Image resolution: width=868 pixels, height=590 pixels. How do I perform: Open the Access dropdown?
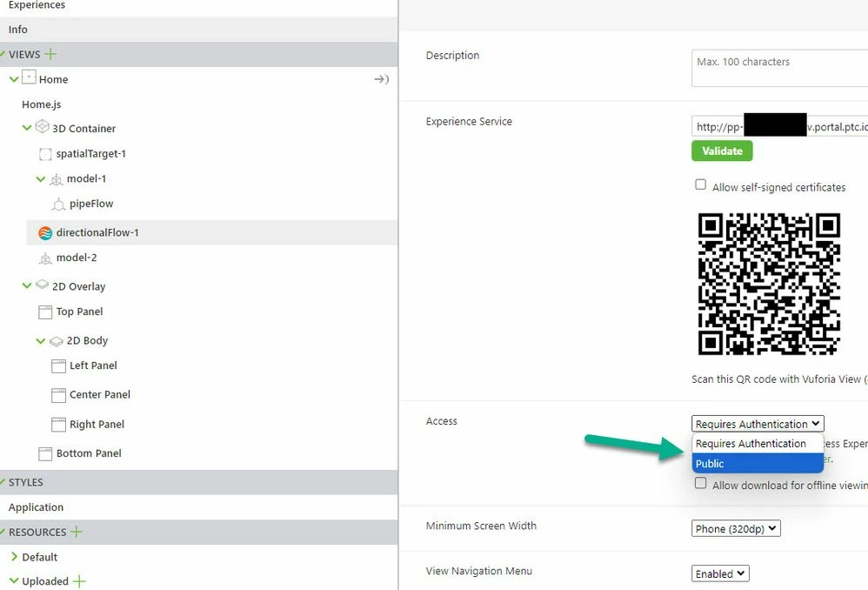[758, 424]
